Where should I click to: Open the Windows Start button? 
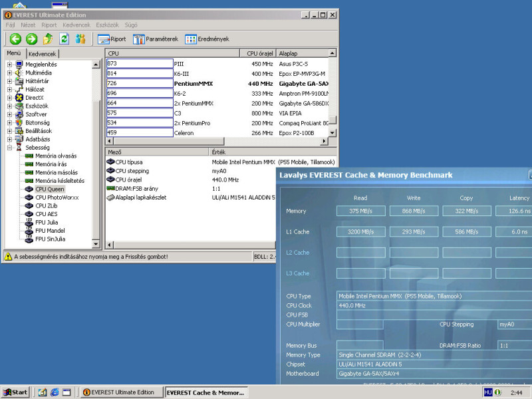(x=15, y=392)
